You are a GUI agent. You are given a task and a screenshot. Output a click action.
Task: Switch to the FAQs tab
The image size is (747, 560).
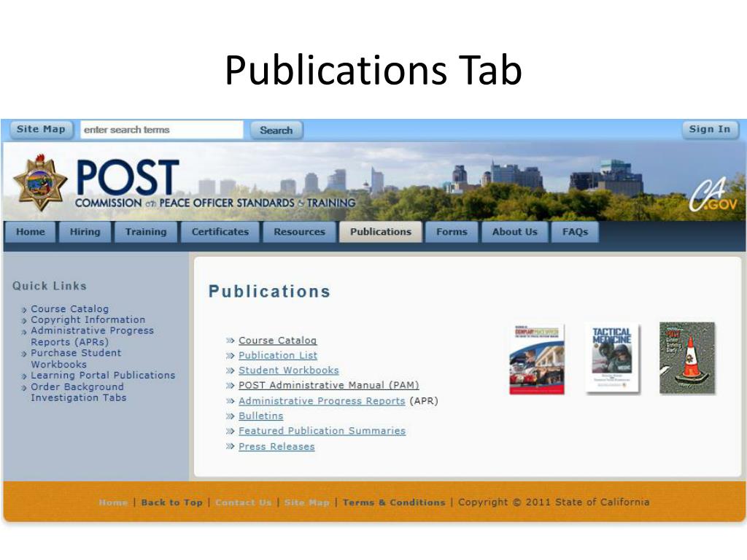575,232
